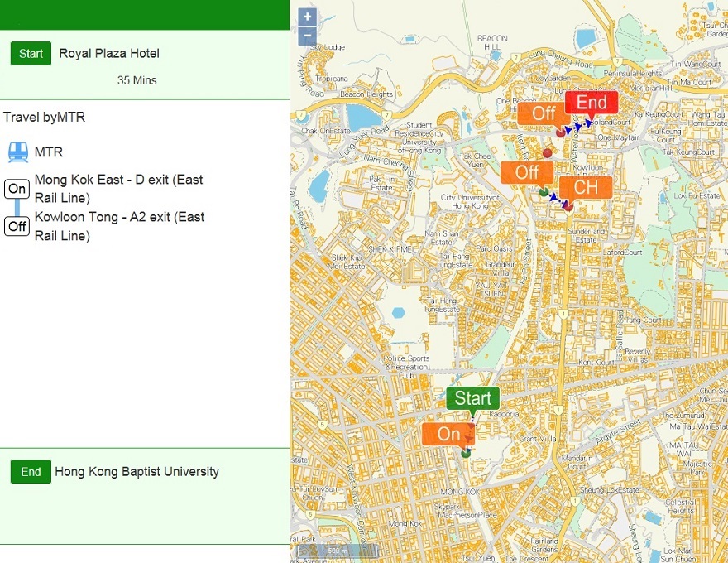Click the Sunderland Estate map label
Viewport: 728px width, 563px height.
click(586, 235)
